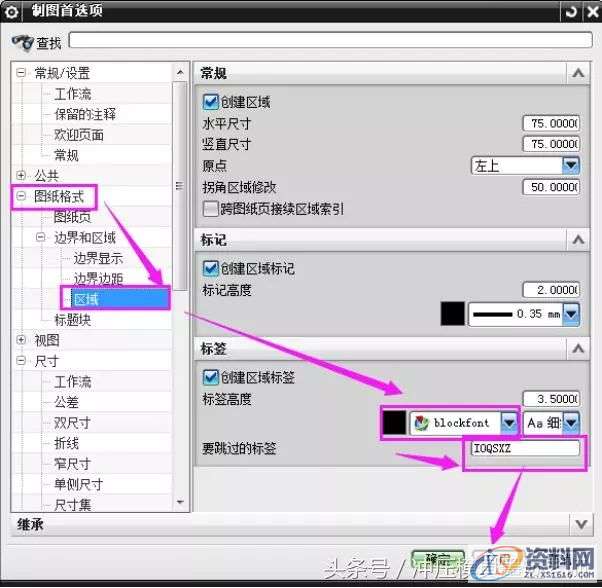602x588 pixels.
Task: Collapse the 常规/设置 tree node
Action: [x=21, y=73]
